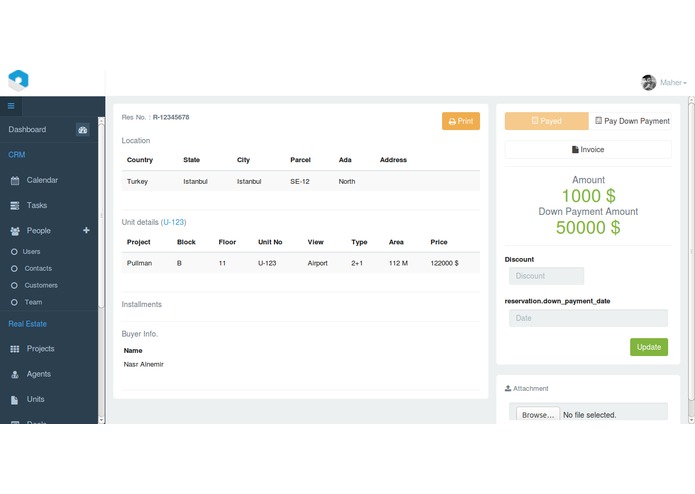
Task: Click the 1000 $ amount value
Action: (588, 196)
